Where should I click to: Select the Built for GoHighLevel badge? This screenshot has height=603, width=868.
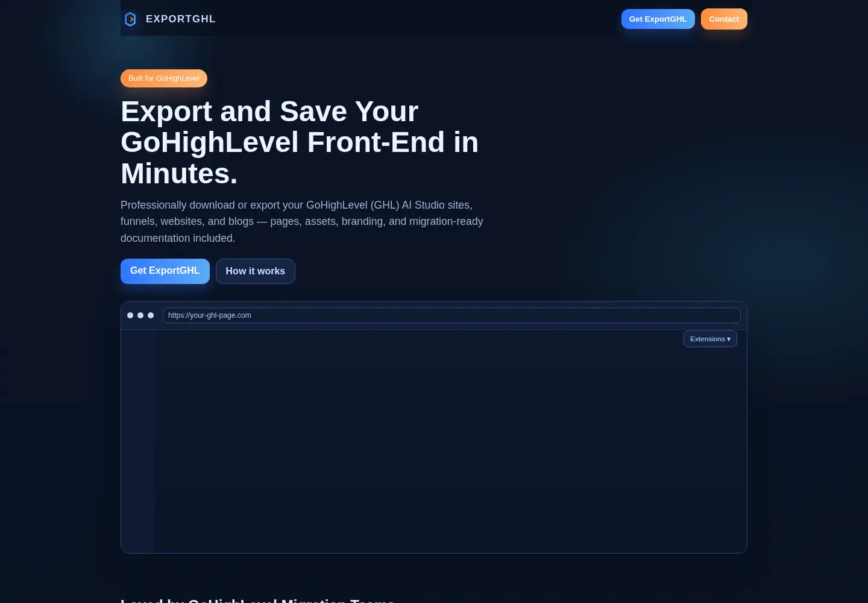(x=164, y=78)
